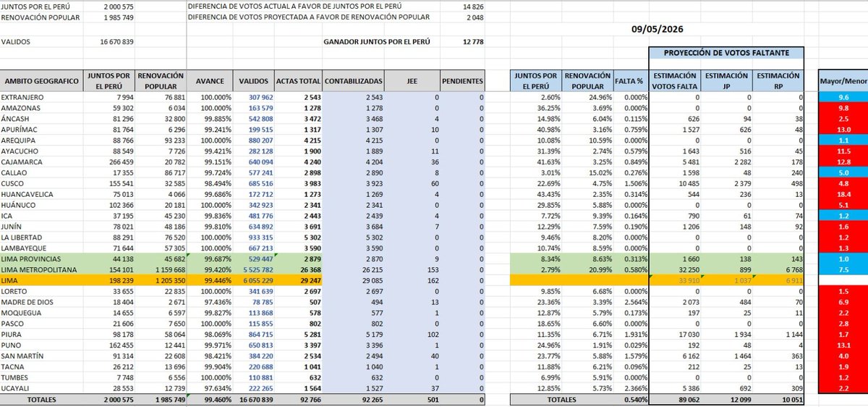
Task: Click the AREQUIPA row label
Action: click(20, 140)
